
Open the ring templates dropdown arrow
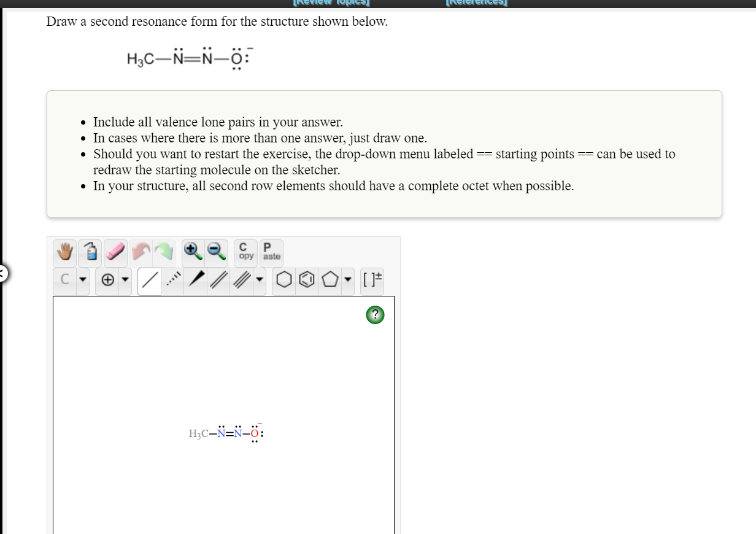pyautogui.click(x=349, y=281)
